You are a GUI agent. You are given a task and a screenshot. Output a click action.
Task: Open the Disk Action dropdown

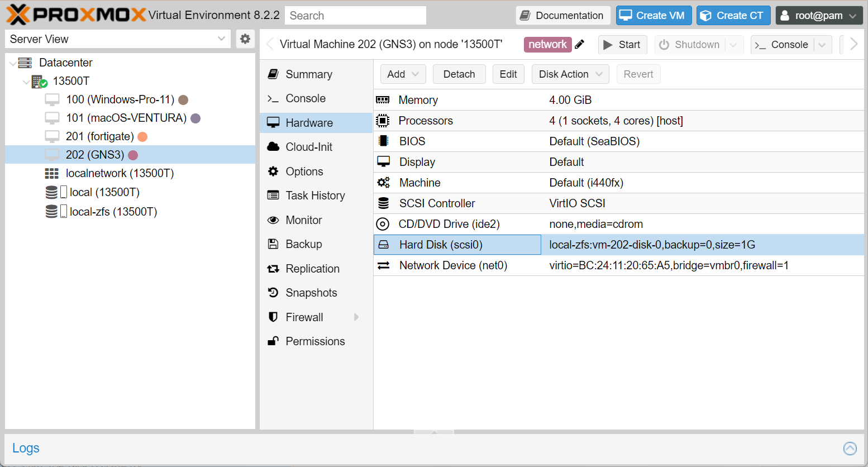(570, 74)
